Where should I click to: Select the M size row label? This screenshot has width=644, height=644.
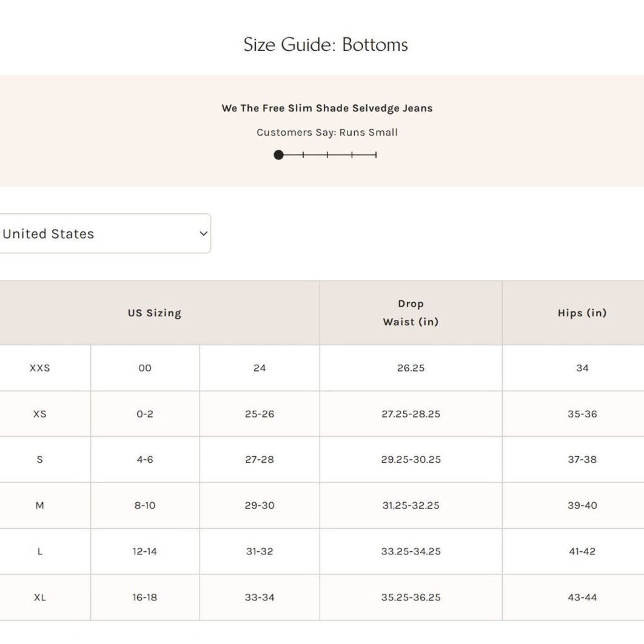tap(40, 505)
